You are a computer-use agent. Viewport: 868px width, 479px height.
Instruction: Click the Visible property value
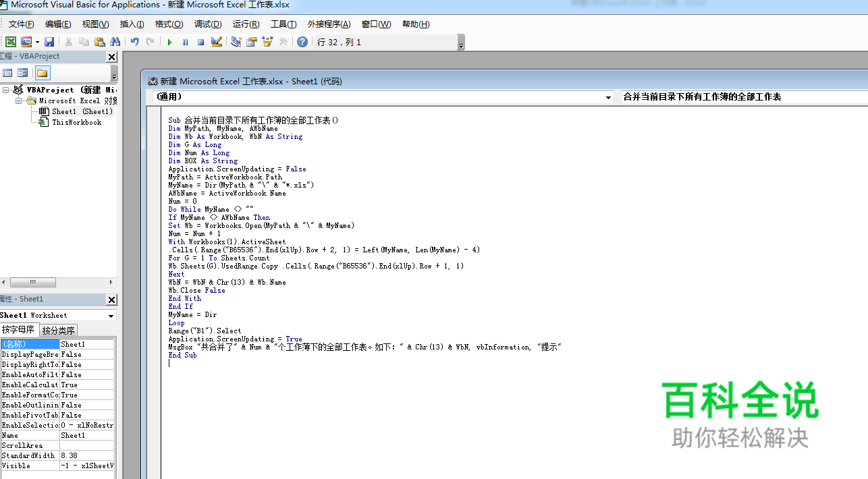coord(88,466)
